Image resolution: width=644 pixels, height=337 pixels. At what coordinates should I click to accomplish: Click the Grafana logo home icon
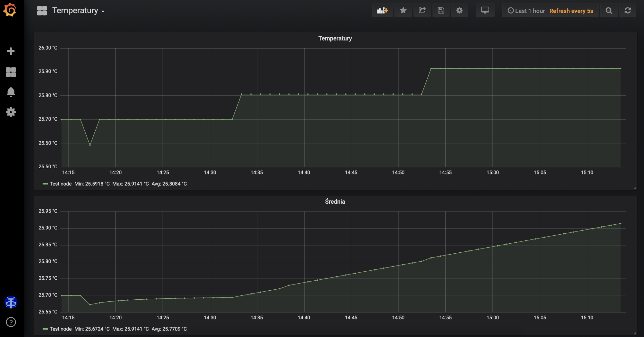pyautogui.click(x=10, y=10)
